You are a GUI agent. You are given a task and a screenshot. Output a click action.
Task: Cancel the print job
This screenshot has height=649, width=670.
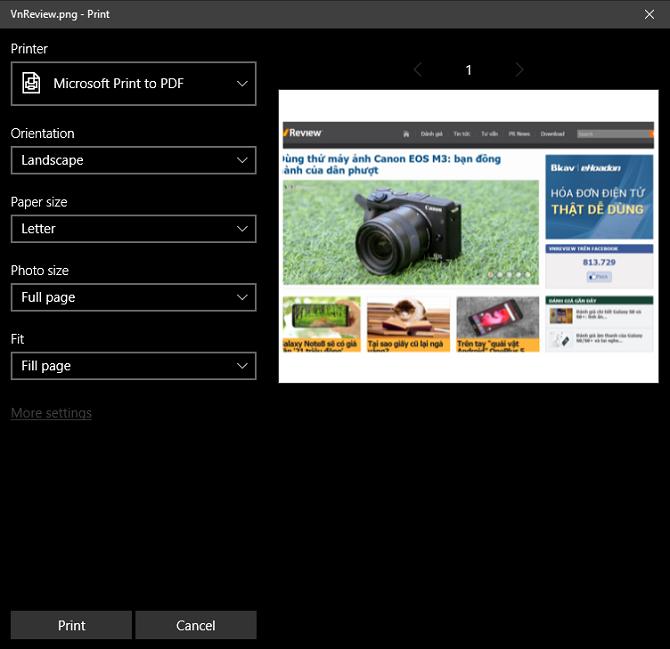[x=196, y=625]
